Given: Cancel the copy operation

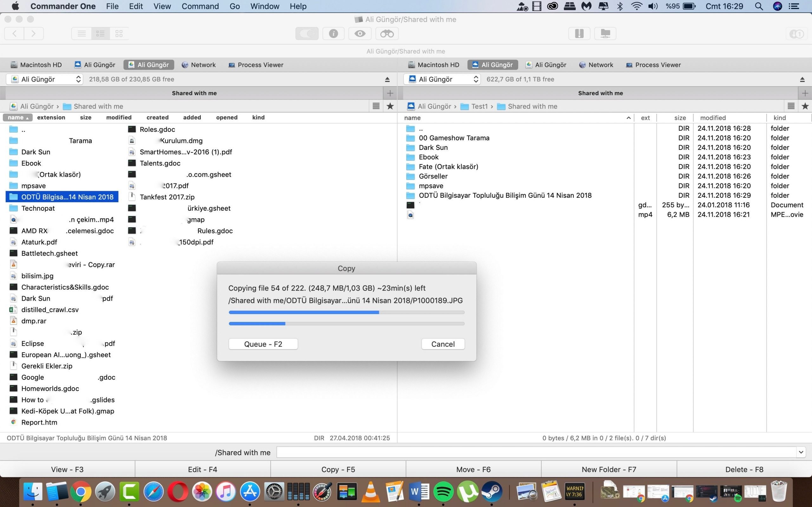Looking at the screenshot, I should [442, 344].
